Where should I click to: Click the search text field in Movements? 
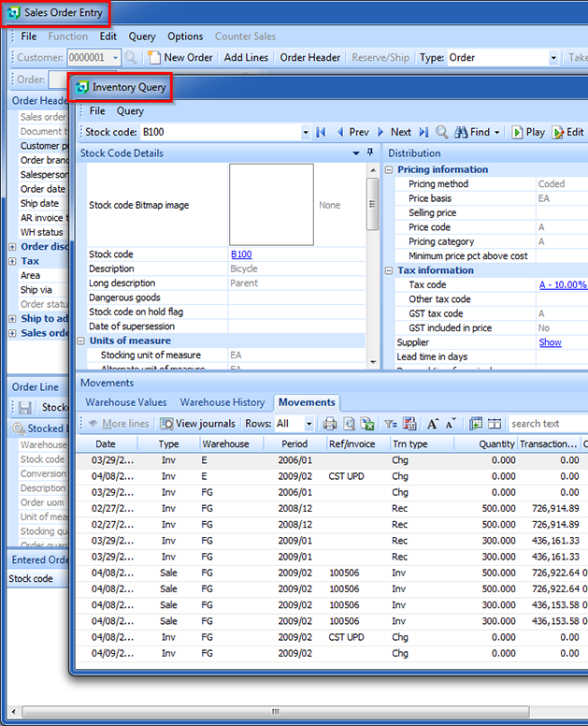tap(548, 424)
